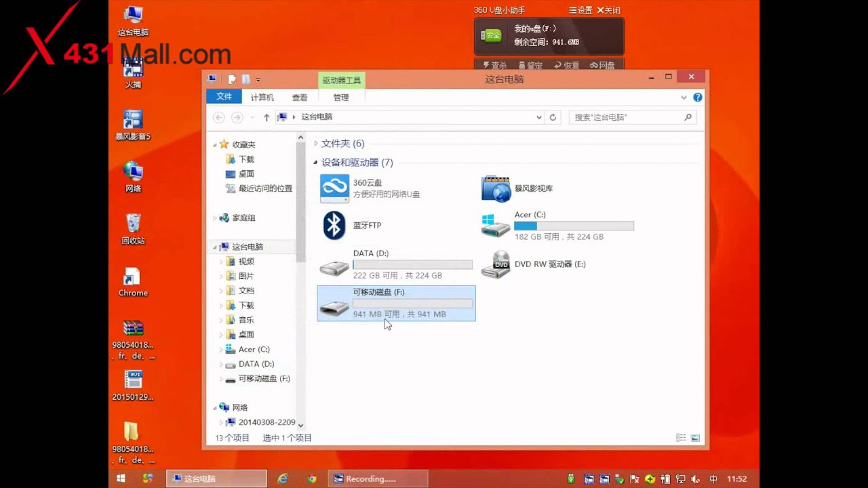Open the 暴风影视库 media library icon
The image size is (868, 488).
[496, 188]
